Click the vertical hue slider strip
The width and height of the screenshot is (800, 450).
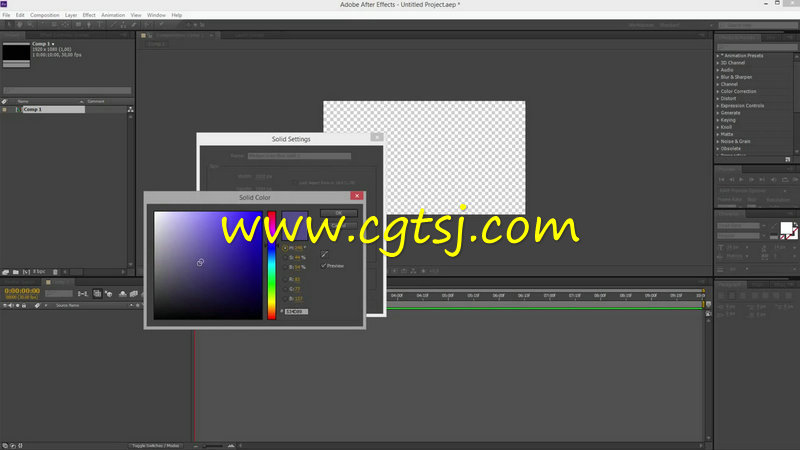point(271,265)
